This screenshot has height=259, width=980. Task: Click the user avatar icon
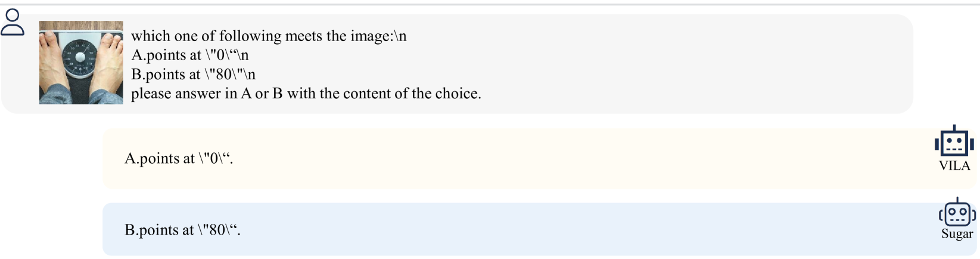click(x=13, y=23)
